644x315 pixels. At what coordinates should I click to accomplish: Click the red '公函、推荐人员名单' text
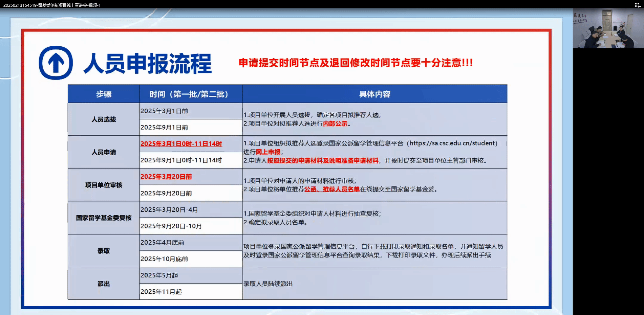(x=332, y=189)
